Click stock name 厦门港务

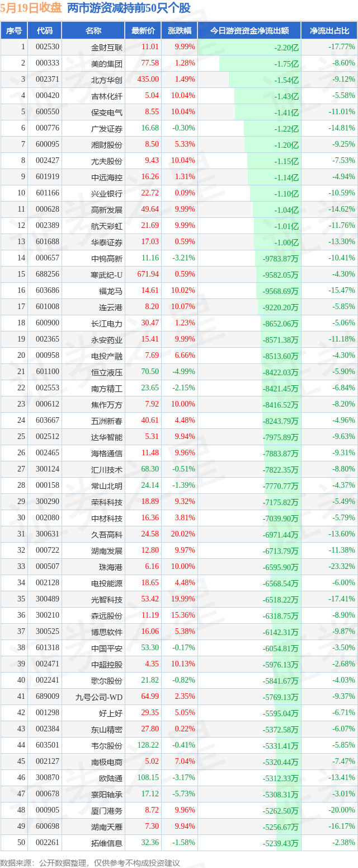107,810
